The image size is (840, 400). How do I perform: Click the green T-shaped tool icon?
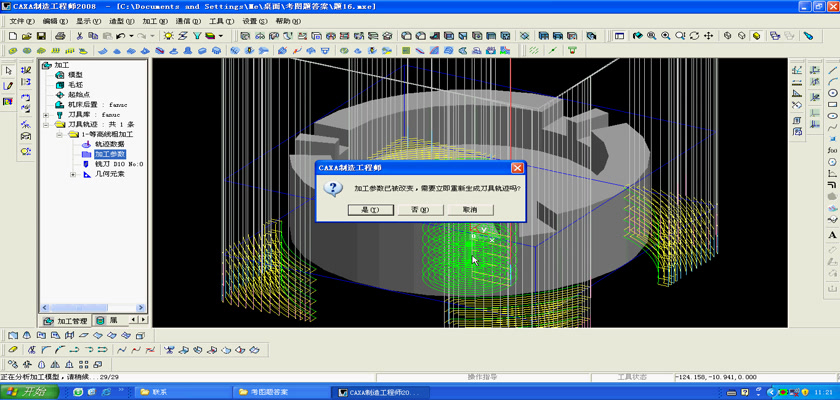click(572, 50)
